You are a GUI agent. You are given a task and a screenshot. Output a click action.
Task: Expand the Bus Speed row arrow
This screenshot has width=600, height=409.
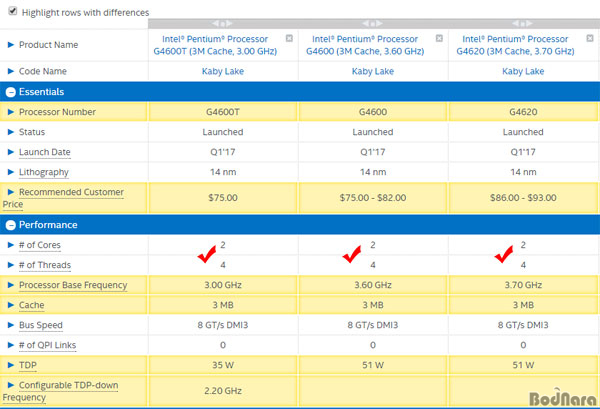(11, 325)
